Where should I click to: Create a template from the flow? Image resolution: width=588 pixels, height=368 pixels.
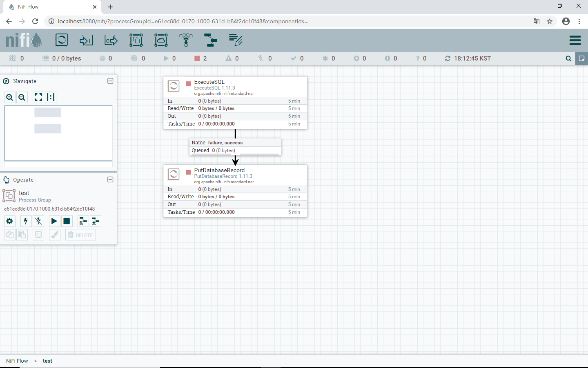[x=83, y=221]
